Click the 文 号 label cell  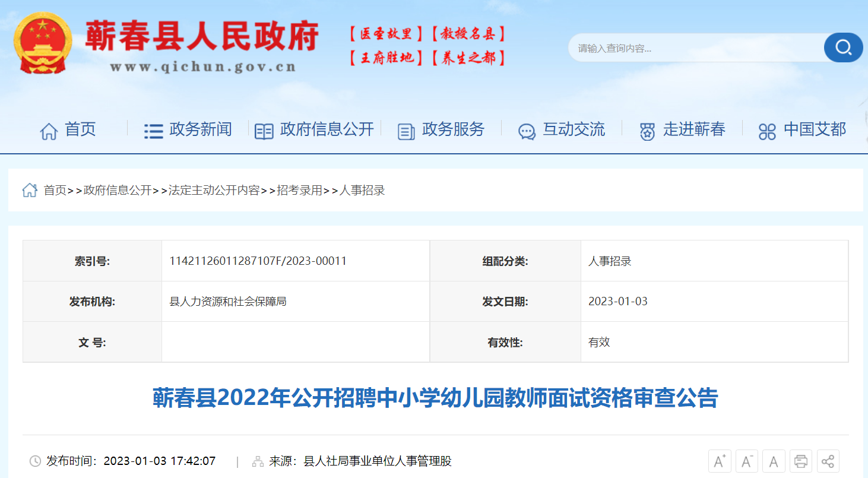click(93, 342)
